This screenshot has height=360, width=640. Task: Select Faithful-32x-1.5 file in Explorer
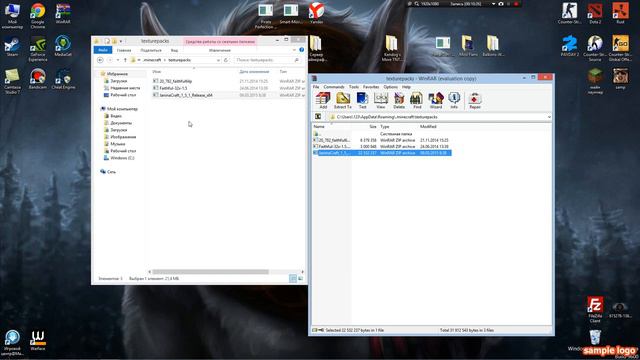click(x=173, y=88)
